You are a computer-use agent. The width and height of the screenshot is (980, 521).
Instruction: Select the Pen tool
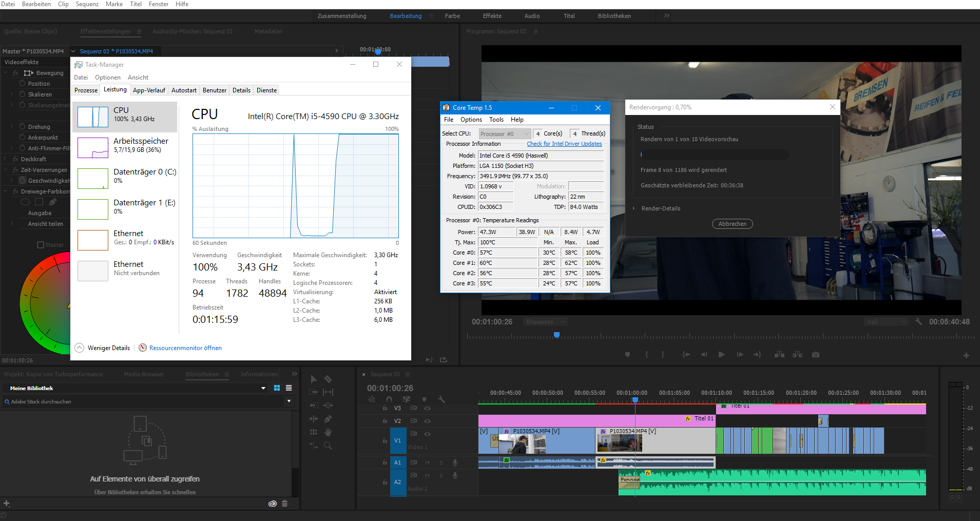(328, 419)
